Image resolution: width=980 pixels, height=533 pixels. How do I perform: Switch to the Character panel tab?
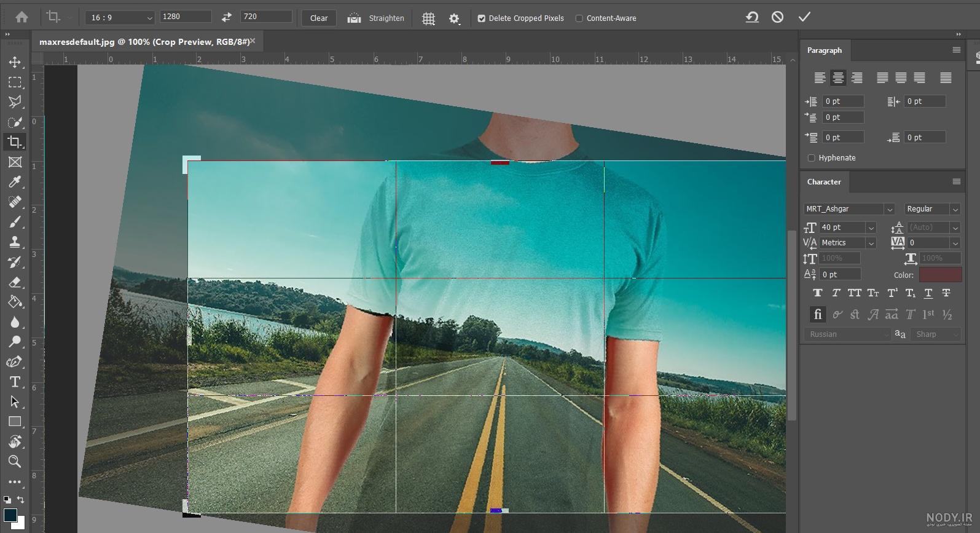click(824, 182)
